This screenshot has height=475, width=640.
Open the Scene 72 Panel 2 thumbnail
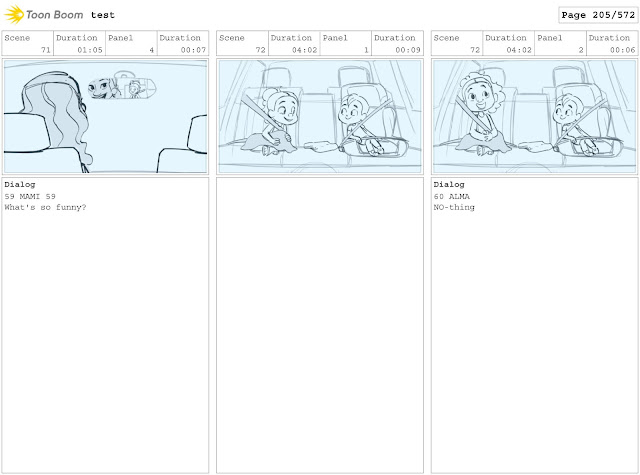(x=534, y=116)
